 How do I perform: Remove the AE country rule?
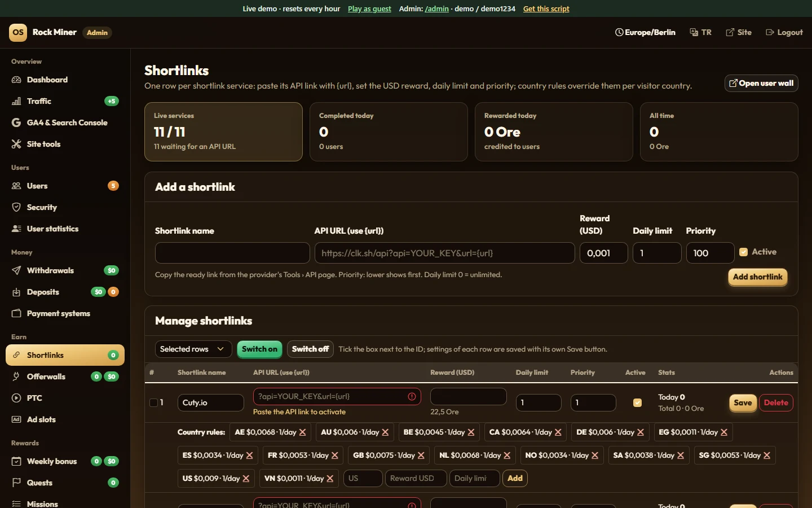pyautogui.click(x=303, y=432)
